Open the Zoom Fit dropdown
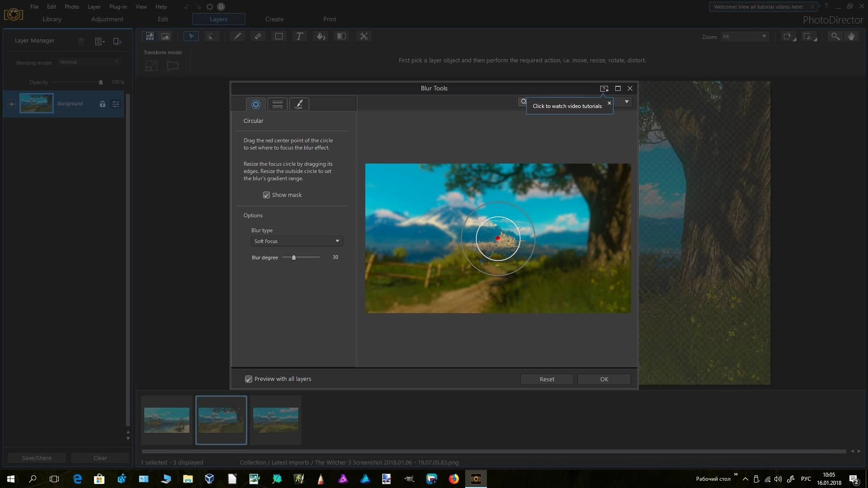The image size is (868, 488). pos(745,37)
